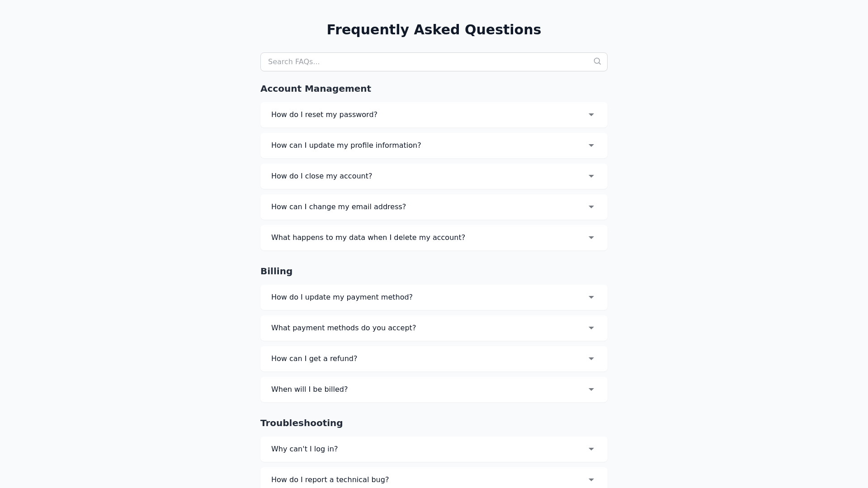
Task: Expand 'What payment methods do you accept?'
Action: [x=343, y=328]
